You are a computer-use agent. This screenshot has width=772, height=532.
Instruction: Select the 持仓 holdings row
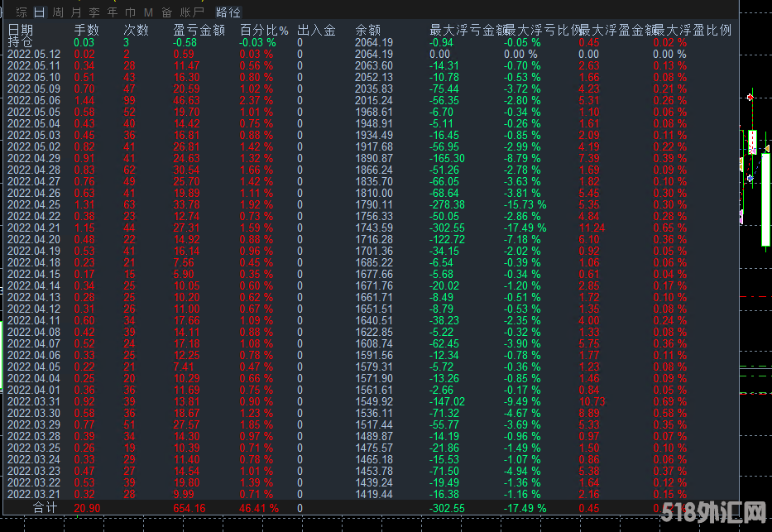(x=21, y=42)
